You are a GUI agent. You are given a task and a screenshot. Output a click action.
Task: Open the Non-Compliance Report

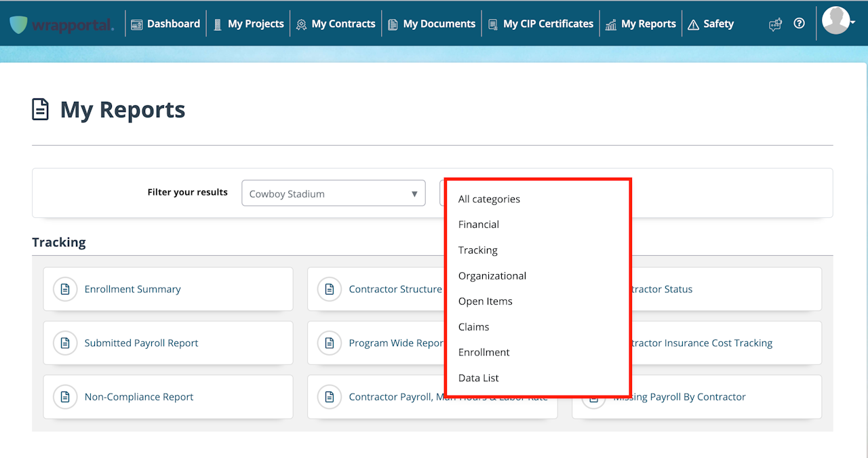[x=168, y=397]
